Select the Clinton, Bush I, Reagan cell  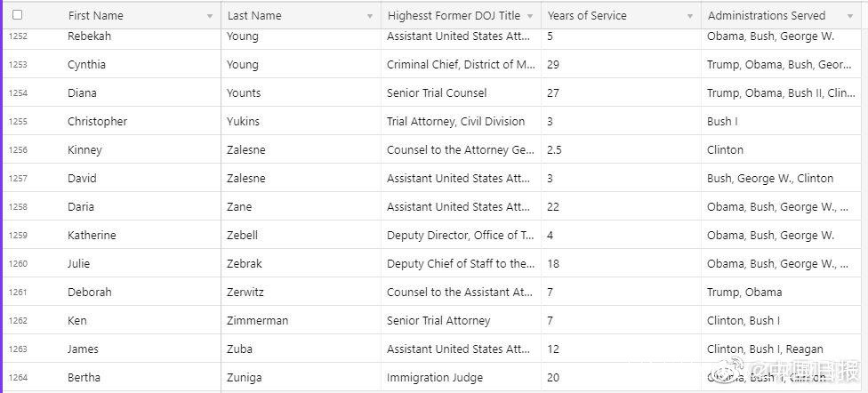coord(765,349)
